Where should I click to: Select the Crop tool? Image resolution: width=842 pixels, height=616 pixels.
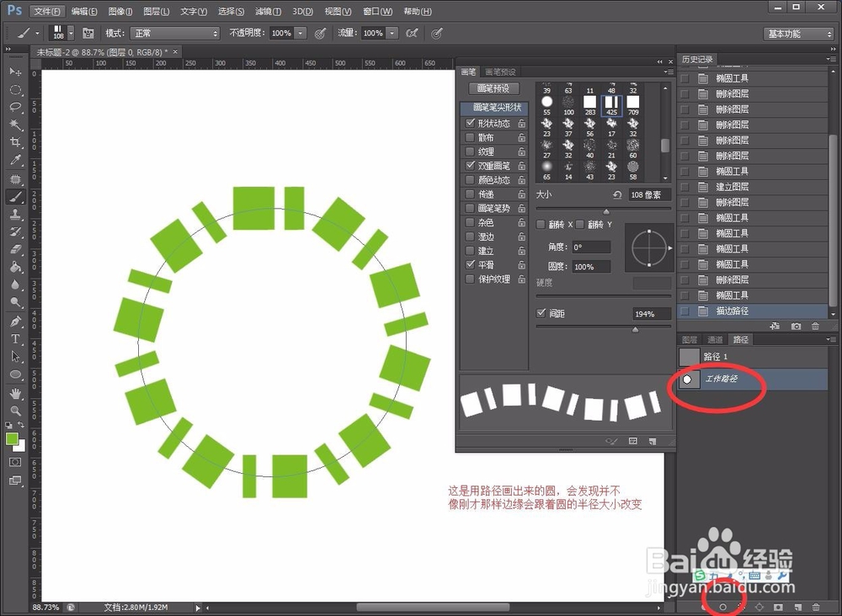tap(15, 142)
